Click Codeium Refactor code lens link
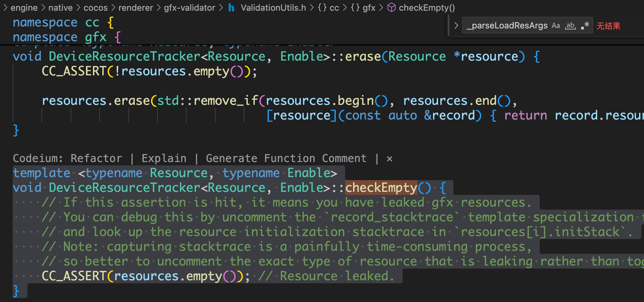 [x=96, y=158]
